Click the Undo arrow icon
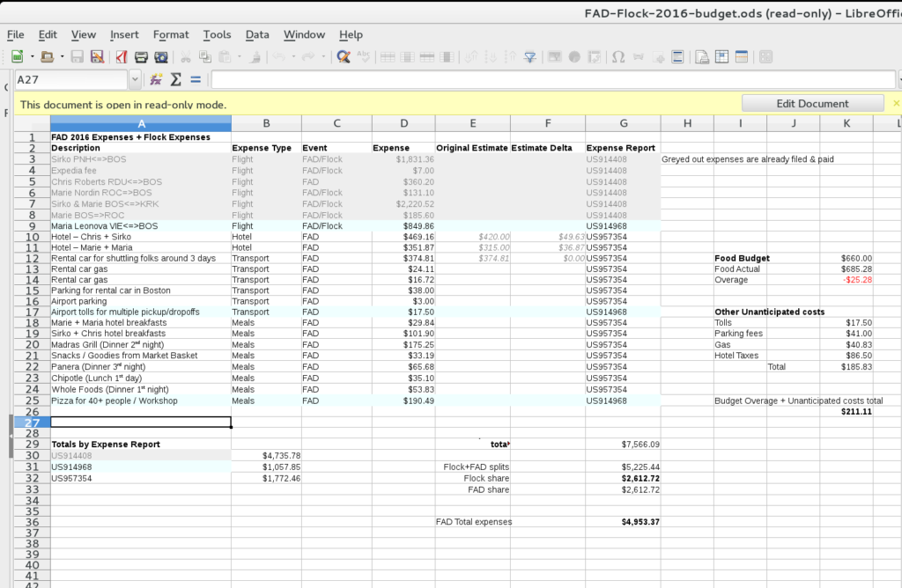 tap(279, 57)
